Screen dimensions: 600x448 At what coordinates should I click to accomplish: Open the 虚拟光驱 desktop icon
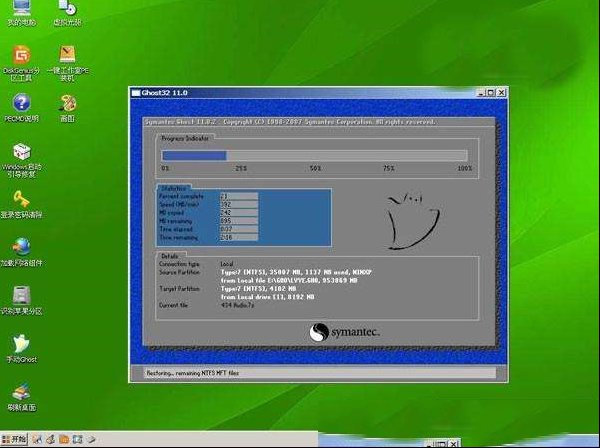67,12
